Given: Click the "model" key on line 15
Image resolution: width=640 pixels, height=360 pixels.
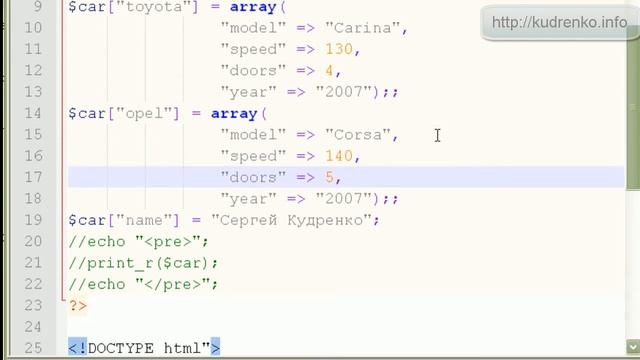Looking at the screenshot, I should click(x=253, y=135).
